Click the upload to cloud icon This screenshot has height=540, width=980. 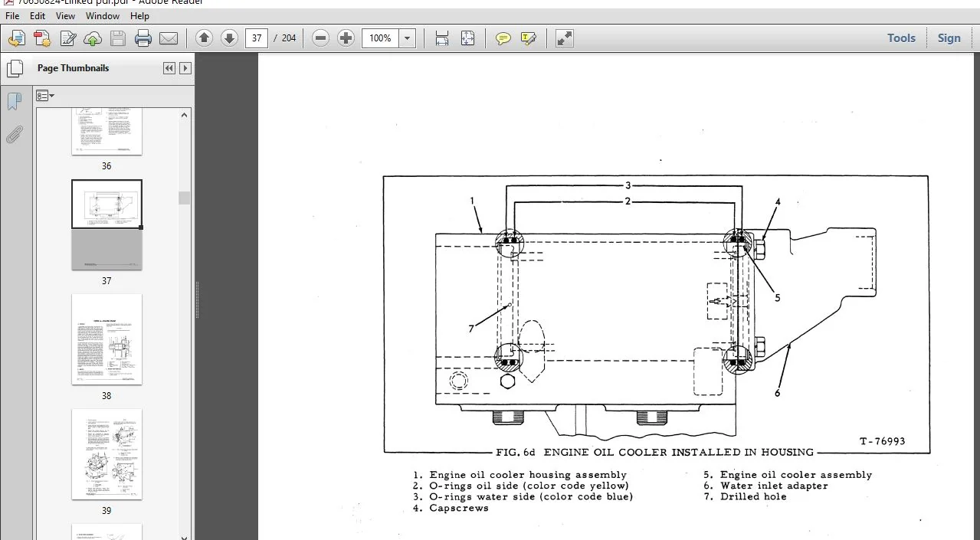click(93, 38)
